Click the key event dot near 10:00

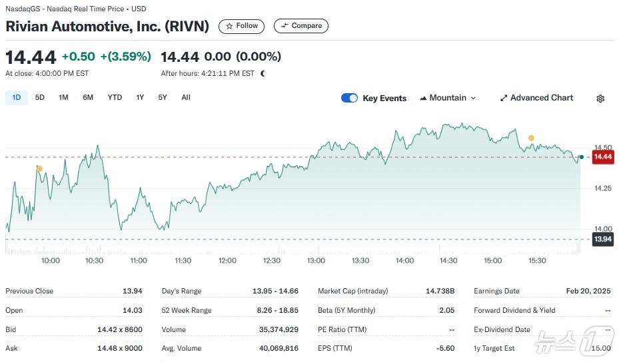[x=39, y=169]
